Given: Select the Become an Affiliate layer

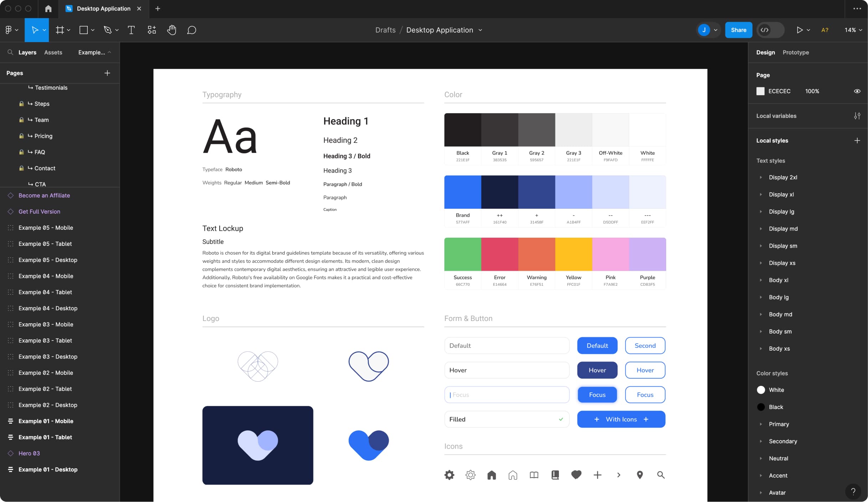Looking at the screenshot, I should (44, 195).
